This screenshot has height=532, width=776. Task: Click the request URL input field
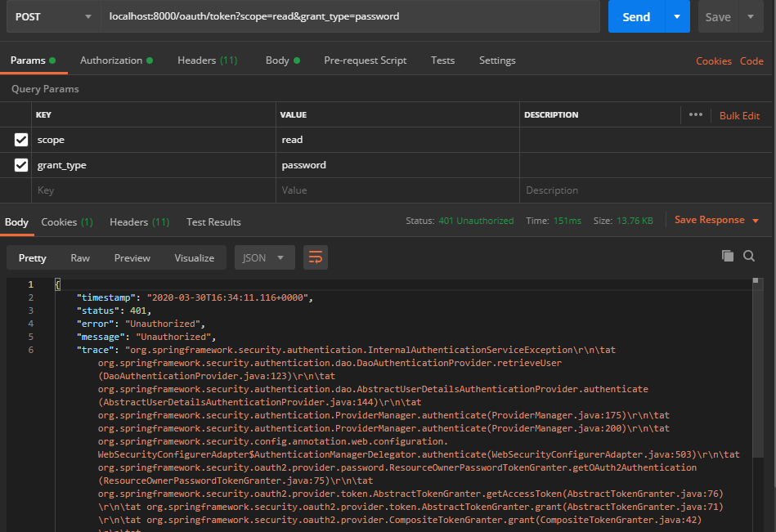pyautogui.click(x=351, y=16)
